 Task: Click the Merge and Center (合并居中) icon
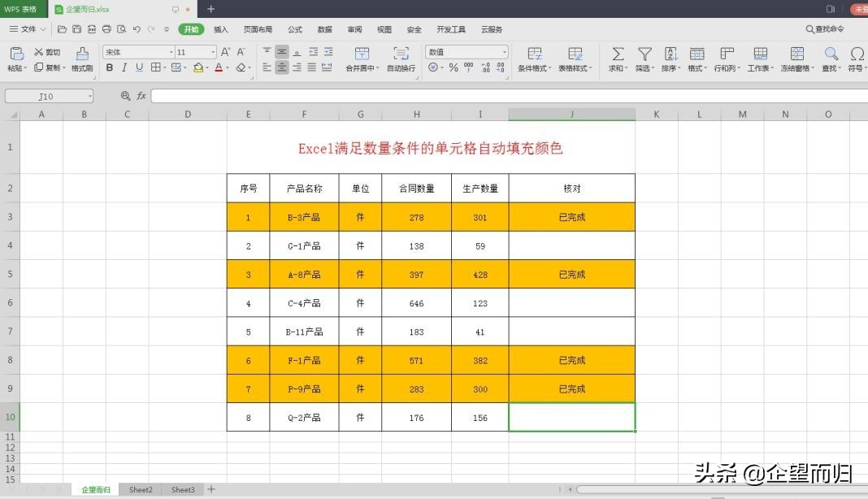point(362,54)
